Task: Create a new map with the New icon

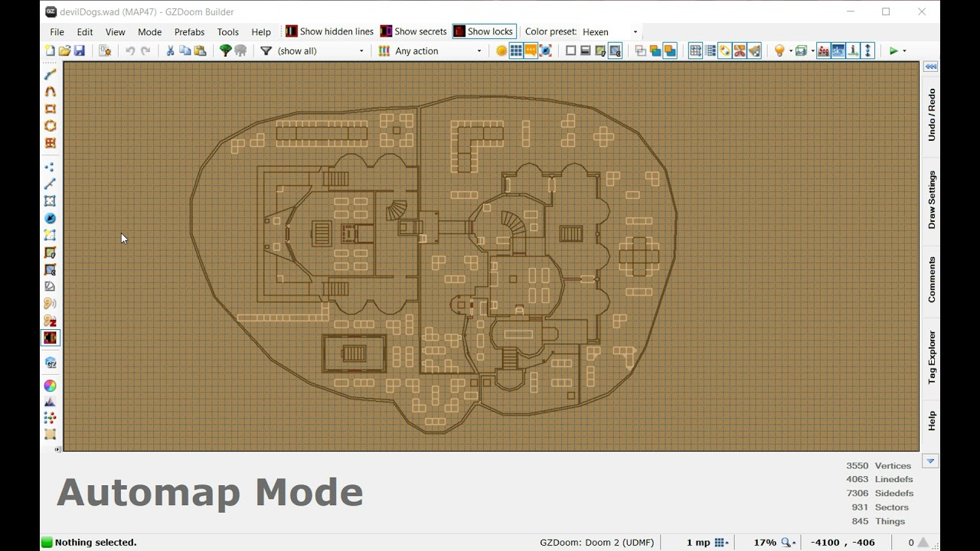Action: pos(50,51)
